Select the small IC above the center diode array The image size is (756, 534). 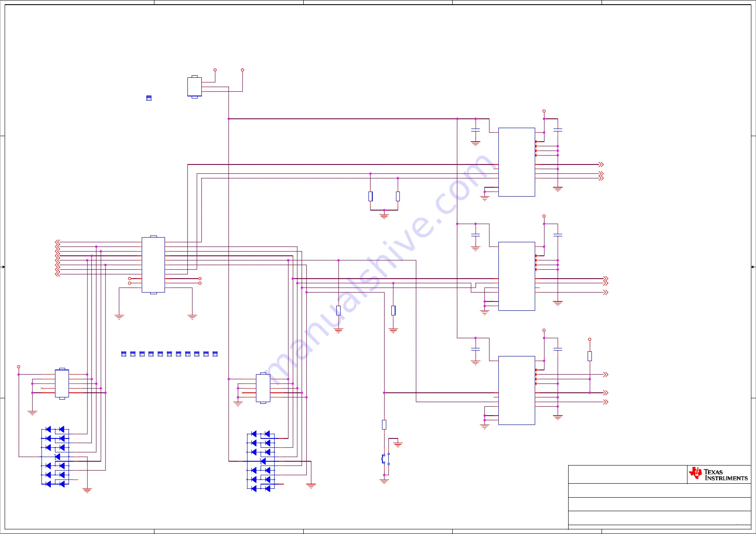coord(263,388)
